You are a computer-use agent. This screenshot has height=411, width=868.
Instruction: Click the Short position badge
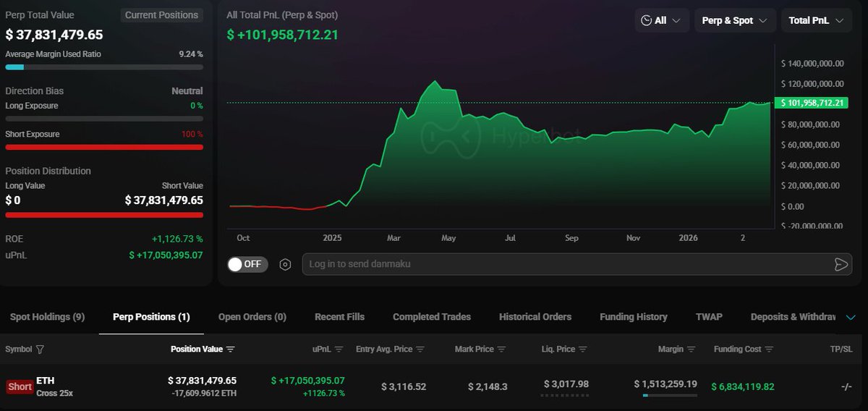pos(20,386)
